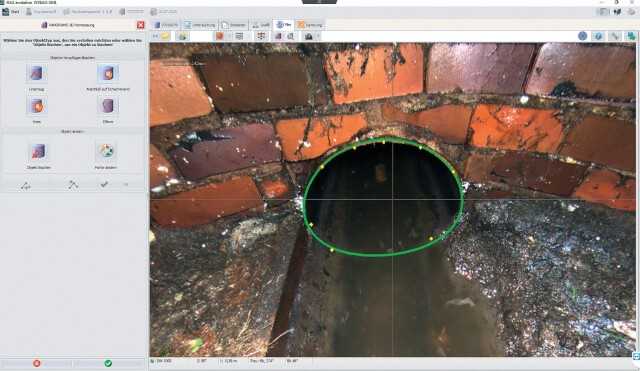
Task: Open the color palette change icon
Action: click(106, 152)
